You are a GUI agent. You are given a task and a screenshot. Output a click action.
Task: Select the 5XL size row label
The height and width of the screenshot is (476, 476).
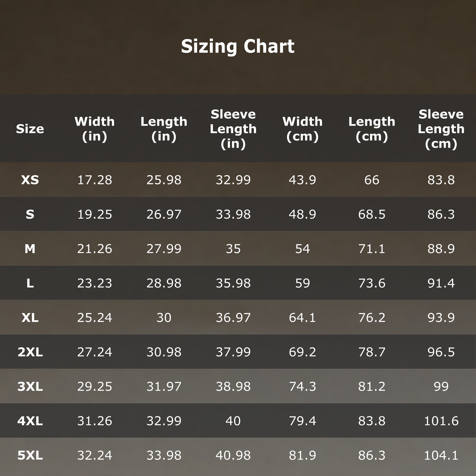[30, 455]
